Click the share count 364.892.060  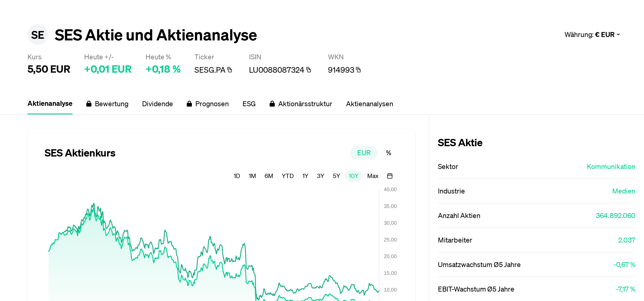[615, 216]
